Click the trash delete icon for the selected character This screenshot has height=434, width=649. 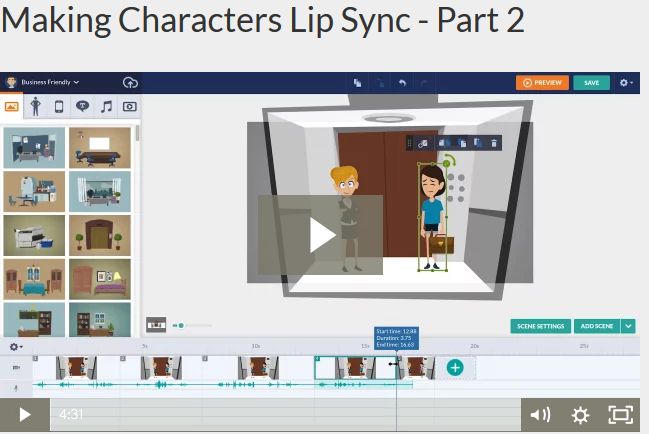point(494,144)
